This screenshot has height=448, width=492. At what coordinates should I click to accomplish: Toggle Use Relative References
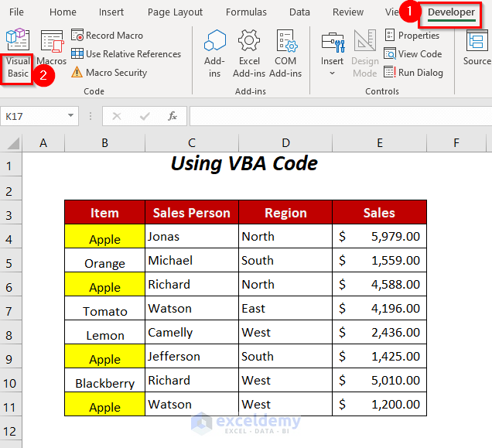point(126,53)
